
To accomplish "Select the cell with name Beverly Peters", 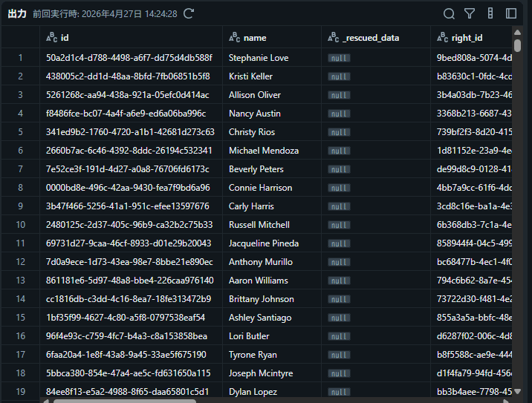I will [272, 169].
